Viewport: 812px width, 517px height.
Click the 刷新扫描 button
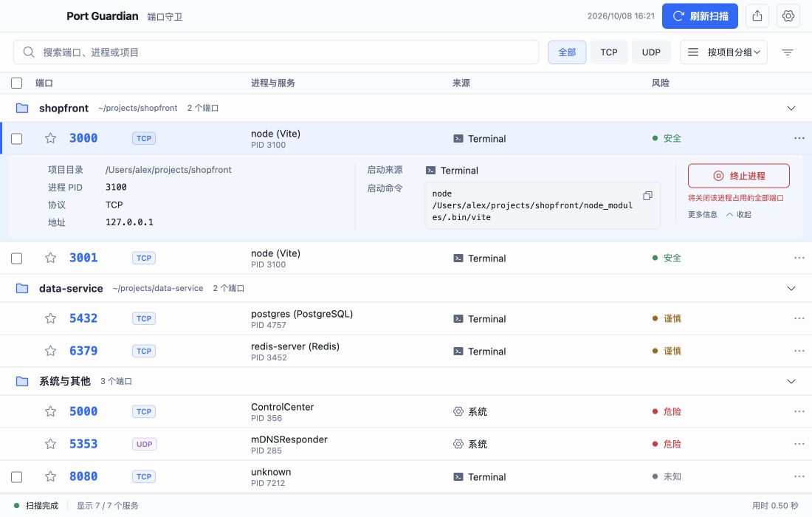700,16
